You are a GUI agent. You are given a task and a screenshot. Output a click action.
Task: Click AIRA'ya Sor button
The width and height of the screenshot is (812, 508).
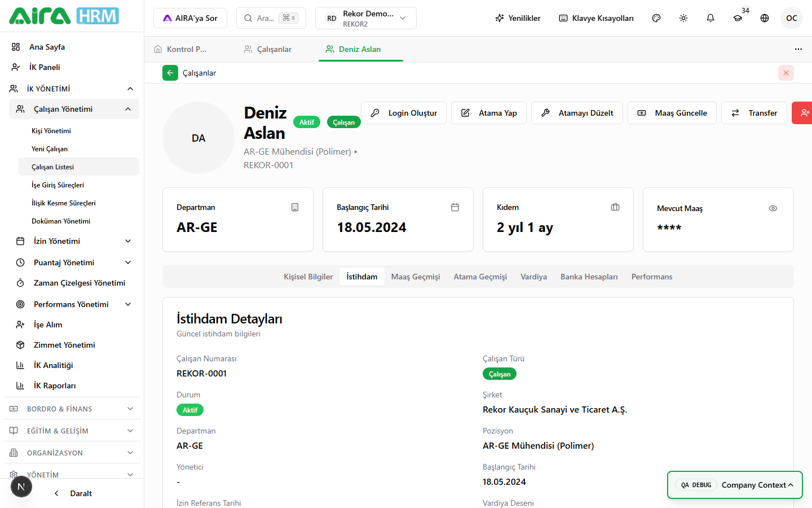pyautogui.click(x=190, y=18)
